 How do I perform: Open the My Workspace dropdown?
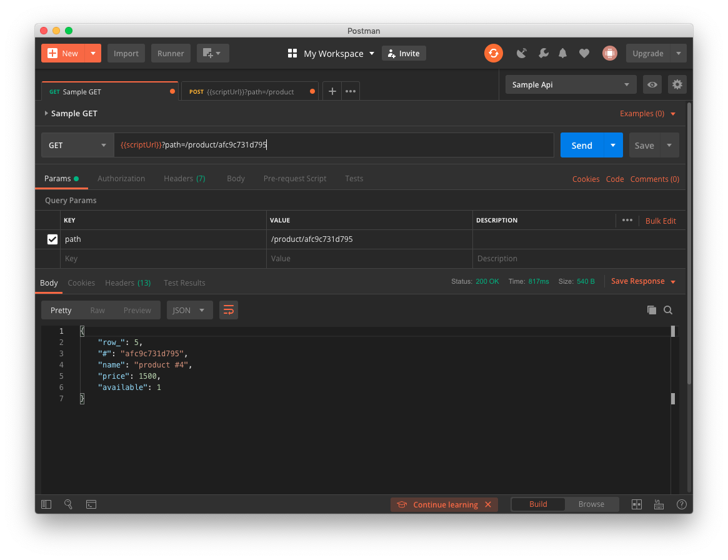click(x=339, y=53)
